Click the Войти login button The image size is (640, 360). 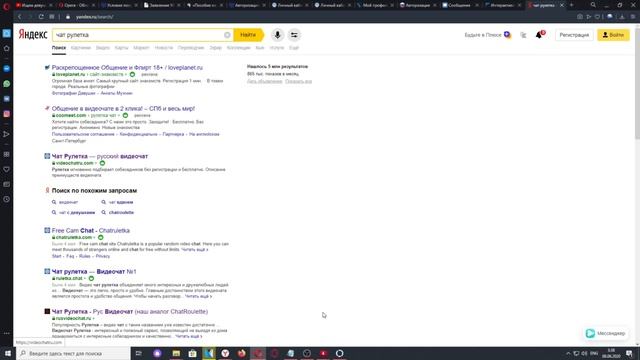coord(613,35)
